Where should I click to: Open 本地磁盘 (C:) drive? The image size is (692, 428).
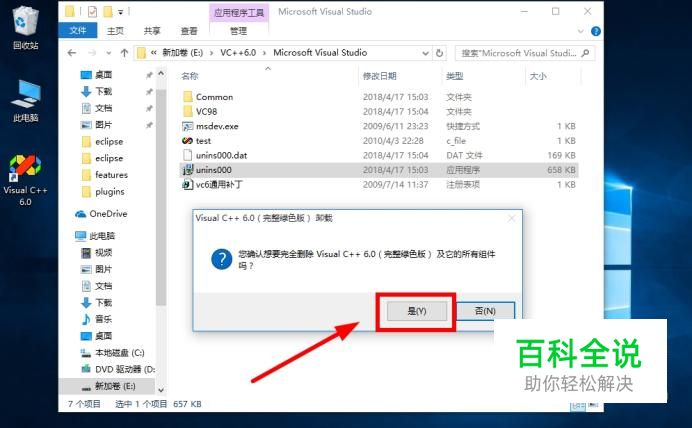(x=113, y=353)
